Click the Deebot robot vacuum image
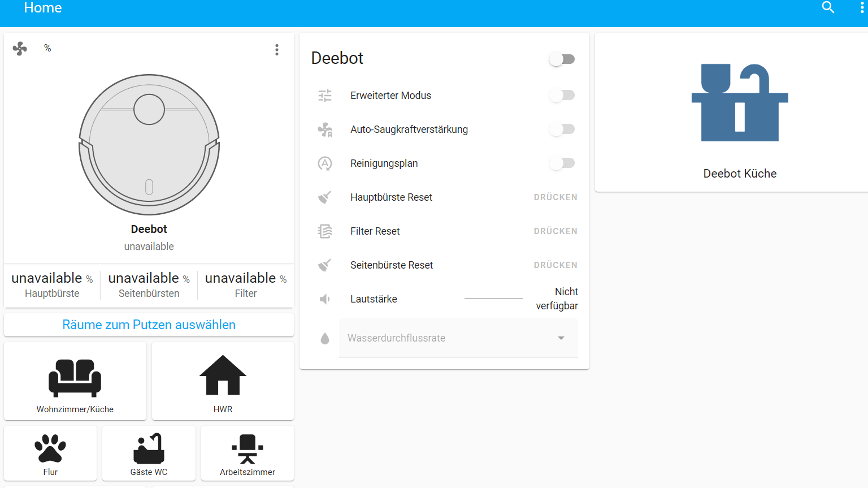The height and width of the screenshot is (488, 868). tap(149, 145)
